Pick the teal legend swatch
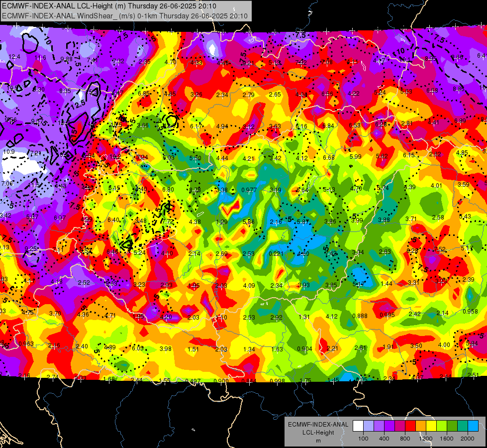 click(462, 426)
